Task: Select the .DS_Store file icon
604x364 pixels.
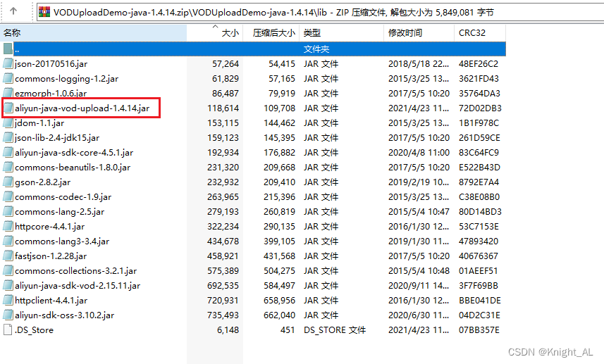Action: [8, 330]
